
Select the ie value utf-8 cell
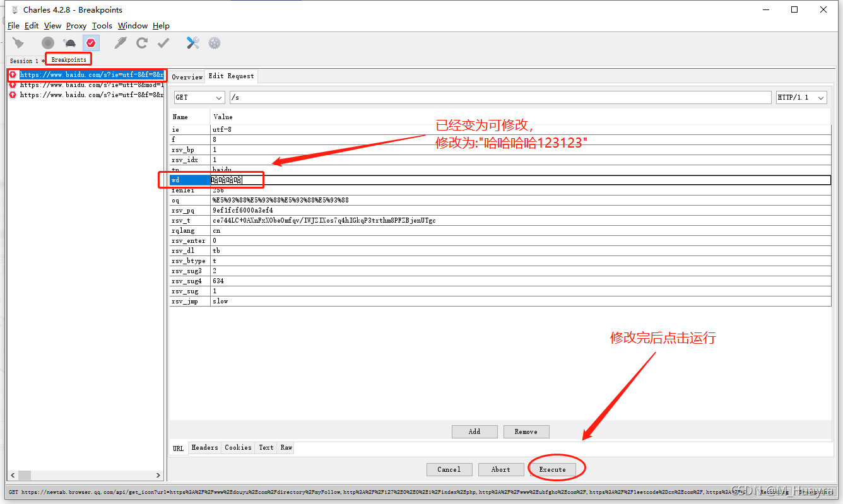pyautogui.click(x=521, y=129)
